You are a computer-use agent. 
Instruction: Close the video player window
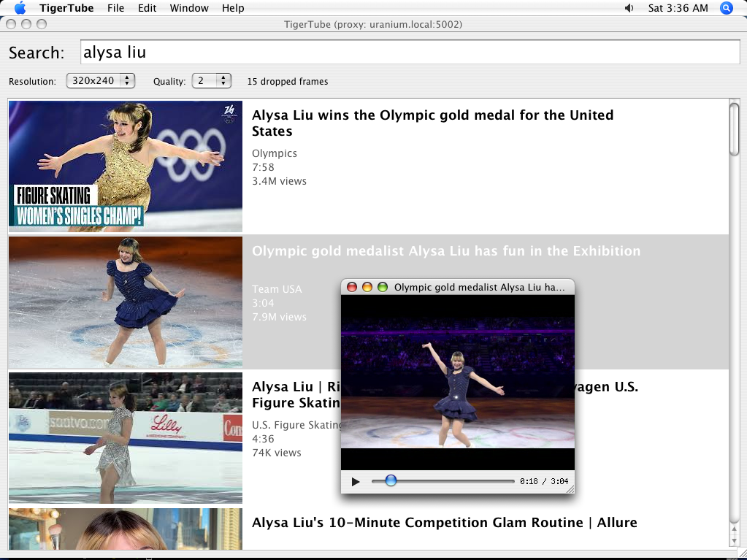tap(351, 287)
